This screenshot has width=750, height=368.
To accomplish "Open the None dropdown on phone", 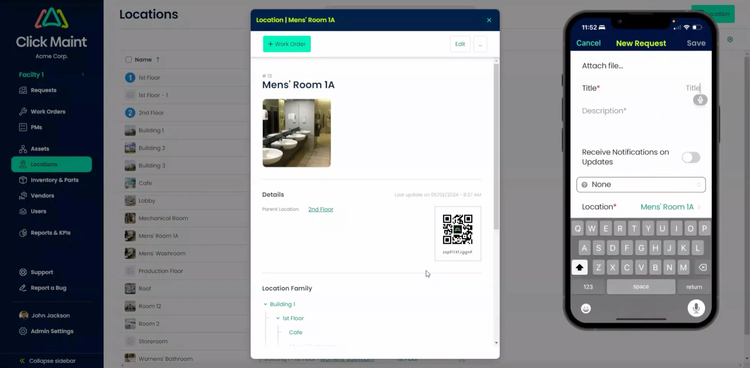I will point(641,185).
